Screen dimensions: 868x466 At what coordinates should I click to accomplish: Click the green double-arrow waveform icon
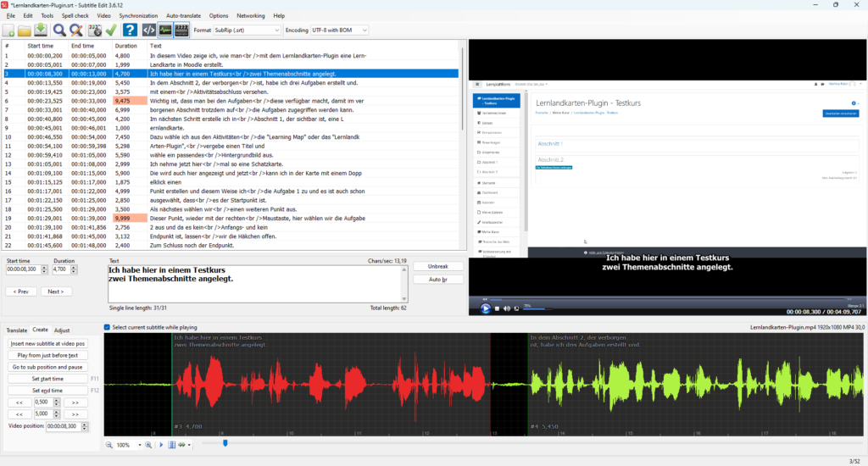[x=181, y=445]
